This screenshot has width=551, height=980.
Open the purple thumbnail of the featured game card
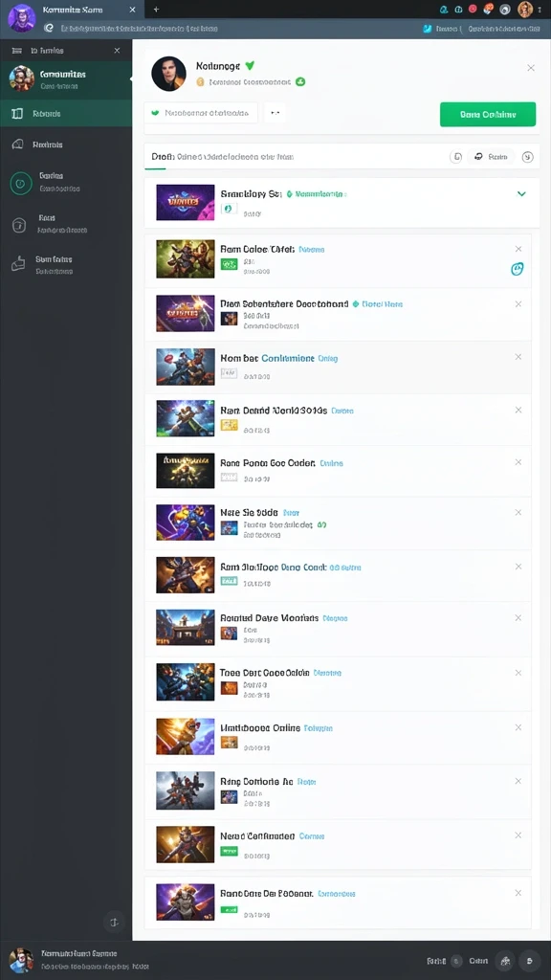(x=185, y=203)
